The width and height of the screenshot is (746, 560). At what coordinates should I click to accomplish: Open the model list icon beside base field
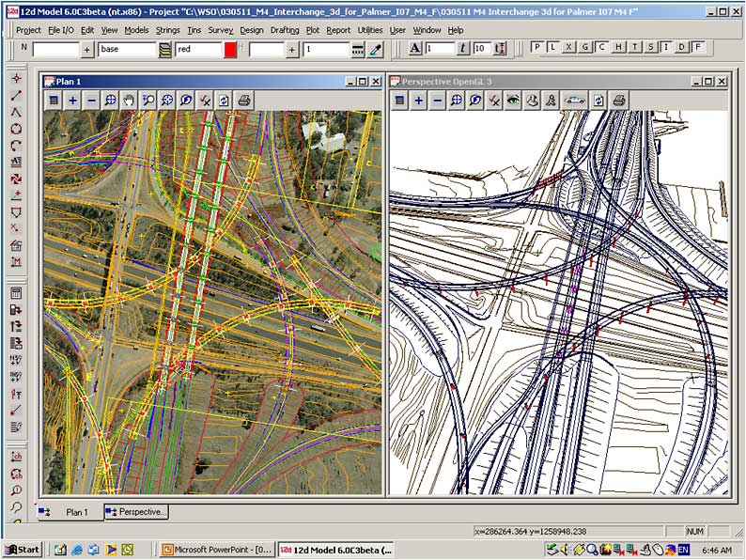[x=165, y=49]
